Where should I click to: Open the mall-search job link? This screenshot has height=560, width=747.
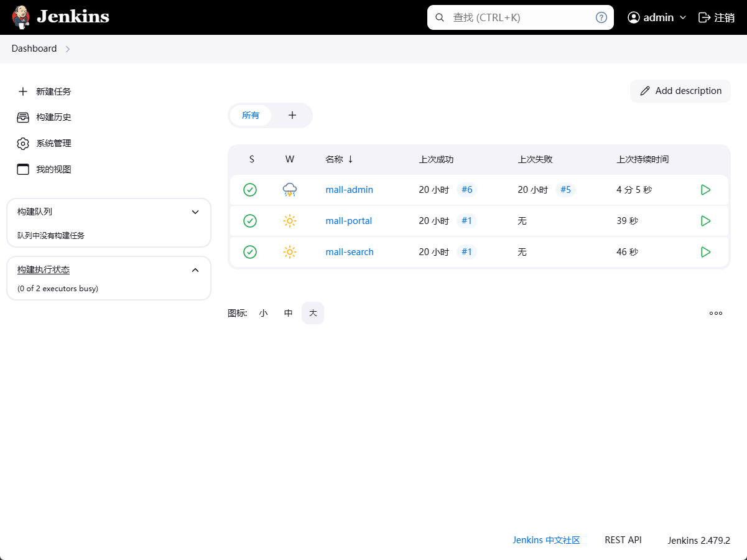tap(350, 252)
